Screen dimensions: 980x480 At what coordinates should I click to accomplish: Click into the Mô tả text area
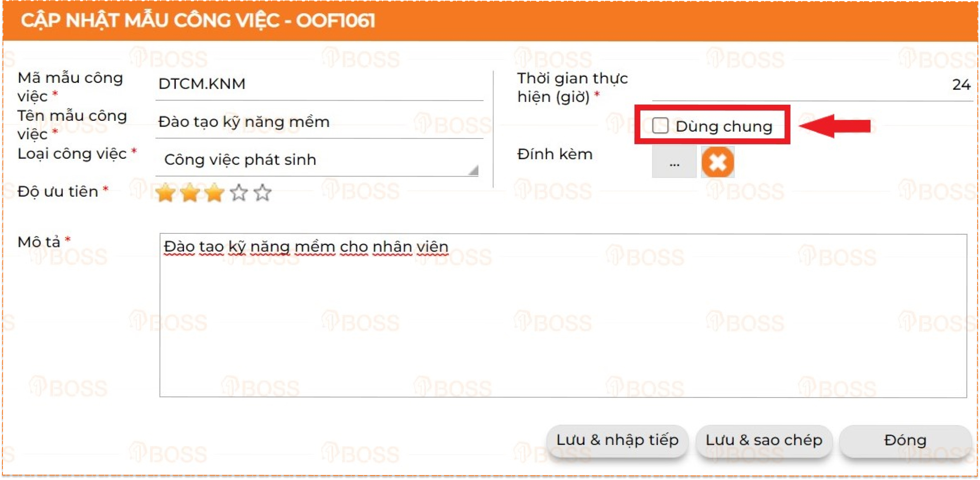[x=563, y=316]
